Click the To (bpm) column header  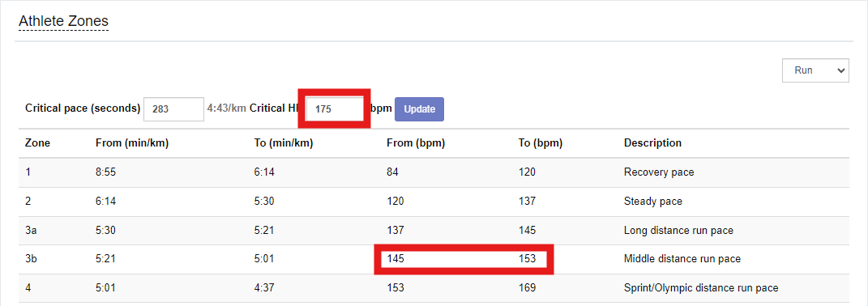click(540, 142)
